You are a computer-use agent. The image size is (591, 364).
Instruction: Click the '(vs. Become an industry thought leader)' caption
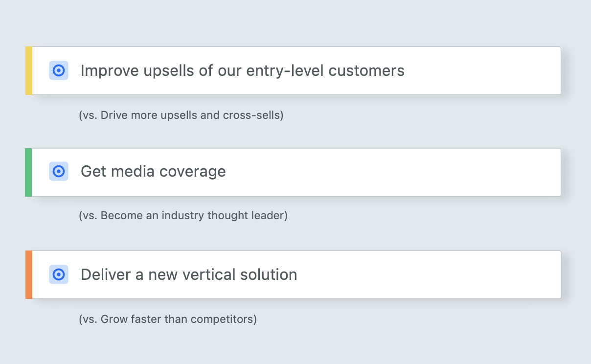coord(183,215)
